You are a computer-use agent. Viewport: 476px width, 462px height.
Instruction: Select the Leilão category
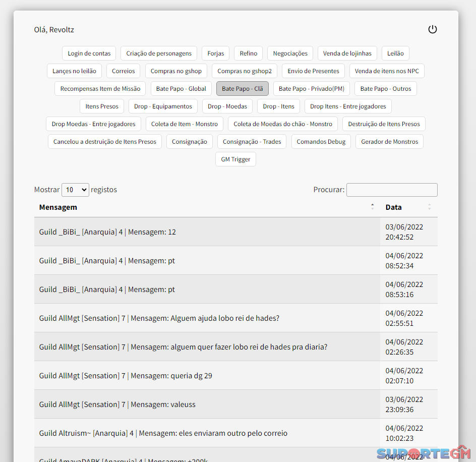[x=395, y=53]
